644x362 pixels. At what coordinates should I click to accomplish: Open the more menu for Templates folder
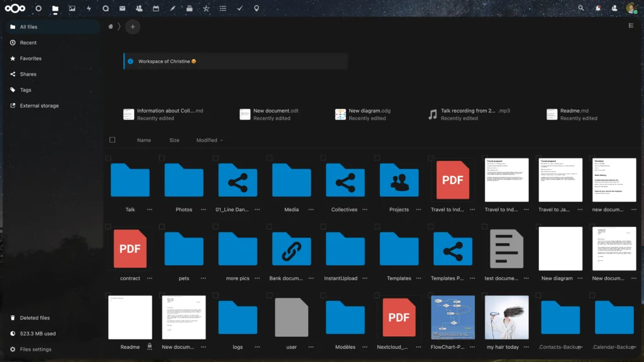pyautogui.click(x=418, y=278)
